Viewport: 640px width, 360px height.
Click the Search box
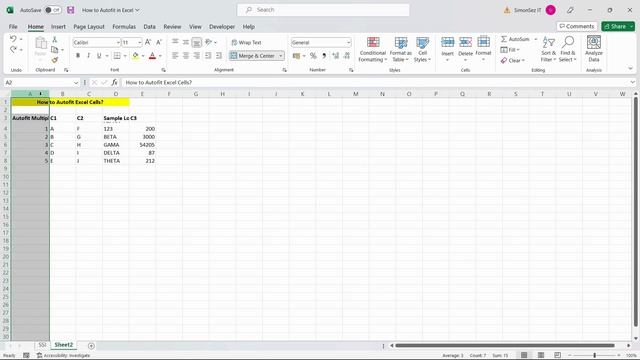click(323, 10)
